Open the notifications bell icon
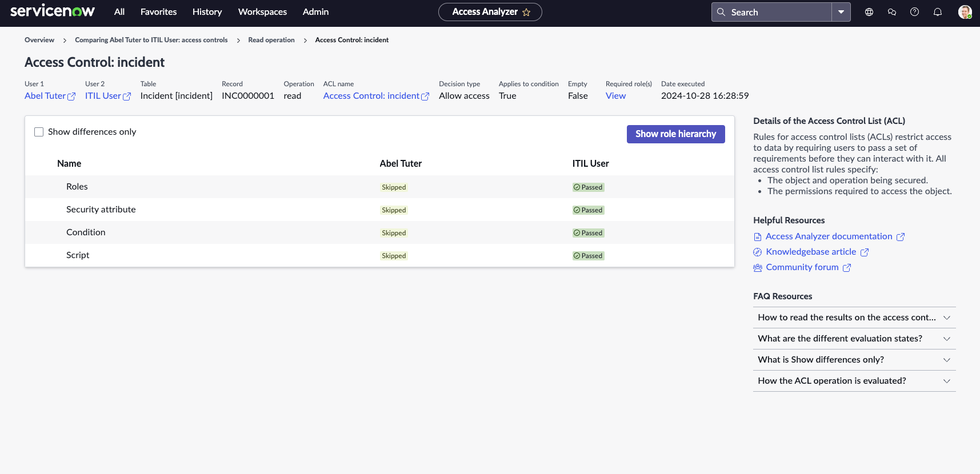Viewport: 980px width, 474px height. click(938, 12)
